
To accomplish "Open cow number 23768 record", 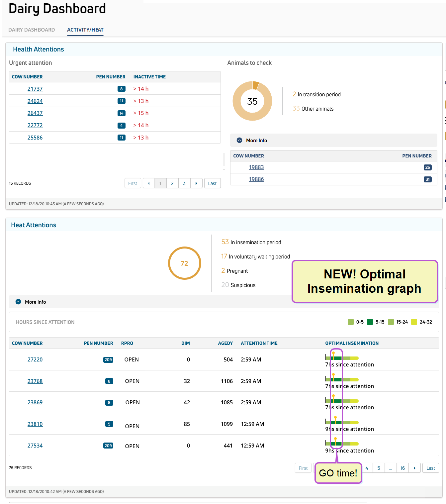I will (35, 381).
